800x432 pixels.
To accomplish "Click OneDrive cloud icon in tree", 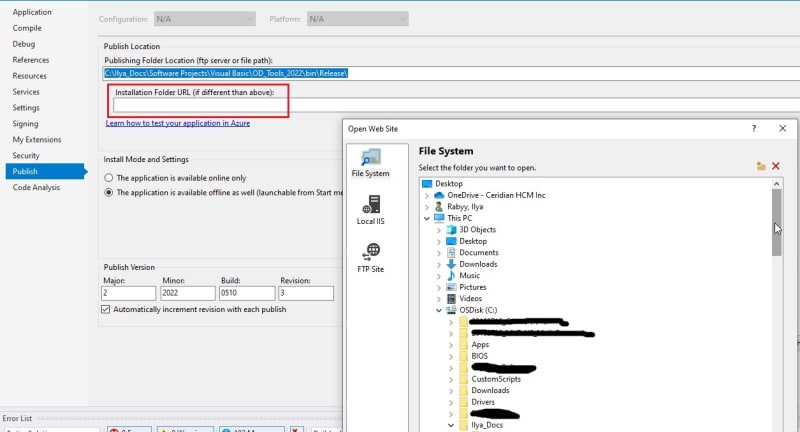I will point(439,195).
